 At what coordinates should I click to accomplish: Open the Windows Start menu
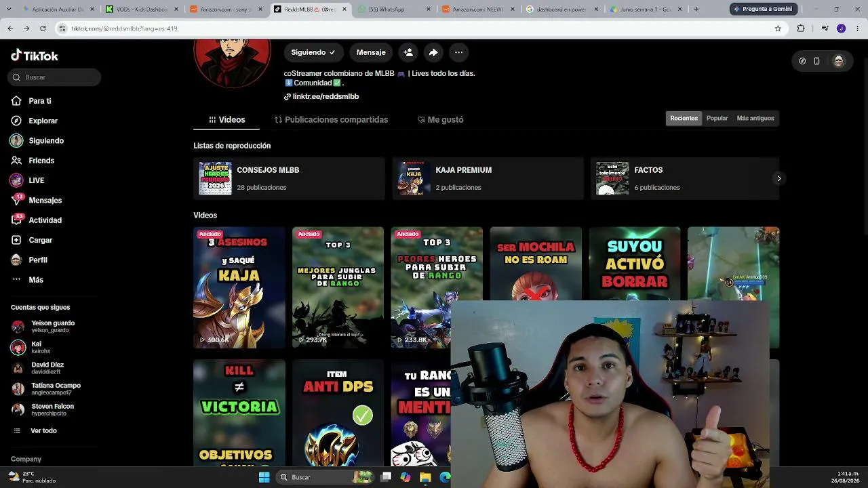point(264,477)
